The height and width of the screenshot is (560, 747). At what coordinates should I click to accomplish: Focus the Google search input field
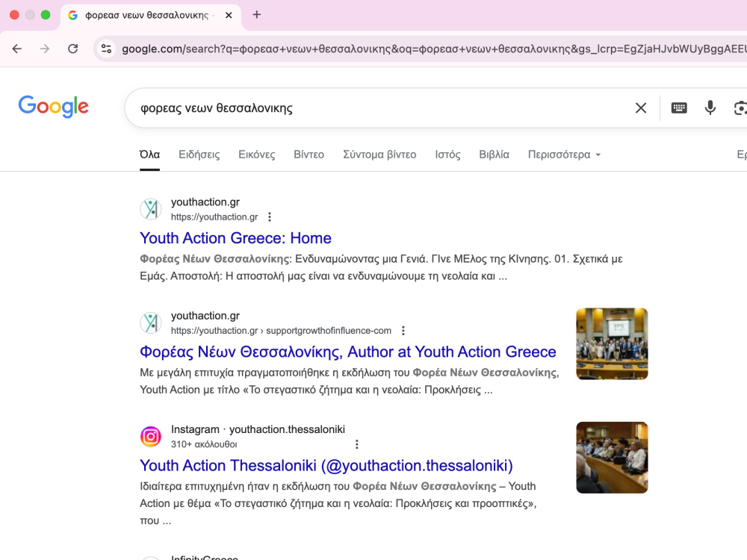[381, 108]
